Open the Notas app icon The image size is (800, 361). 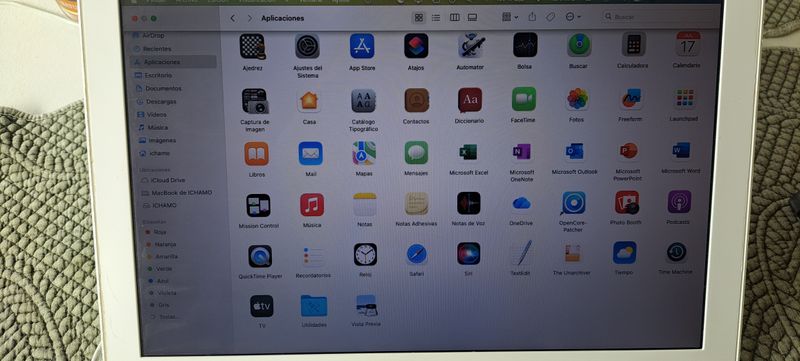click(364, 204)
